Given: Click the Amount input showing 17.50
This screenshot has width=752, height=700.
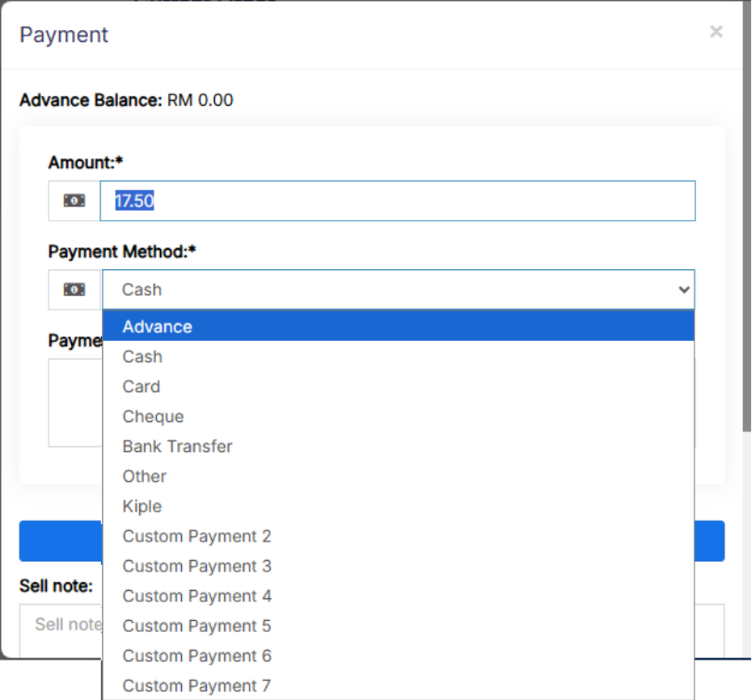Looking at the screenshot, I should [396, 200].
